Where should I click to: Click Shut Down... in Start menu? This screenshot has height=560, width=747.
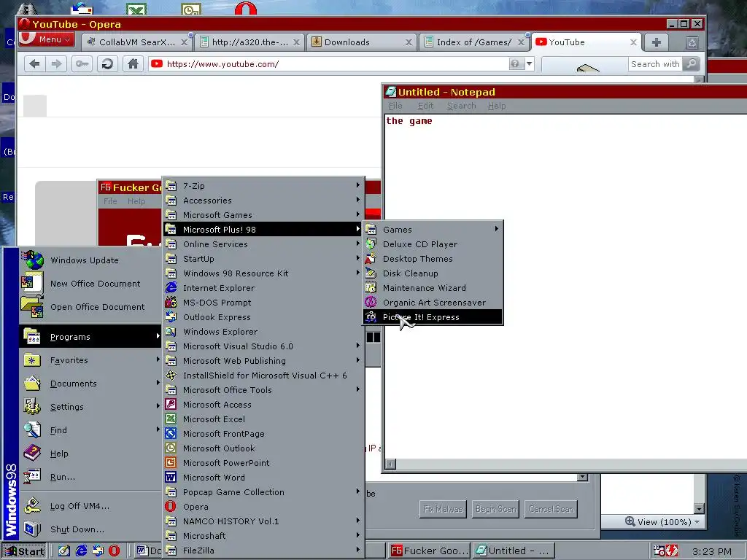pos(90,529)
